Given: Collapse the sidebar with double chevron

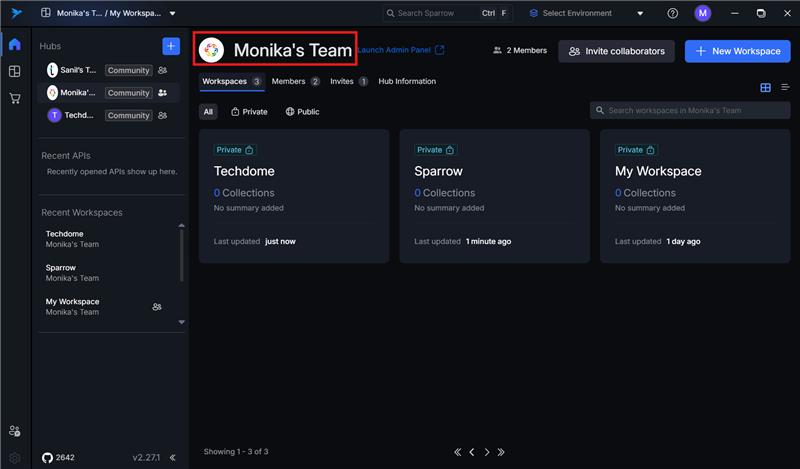Looking at the screenshot, I should pos(173,457).
